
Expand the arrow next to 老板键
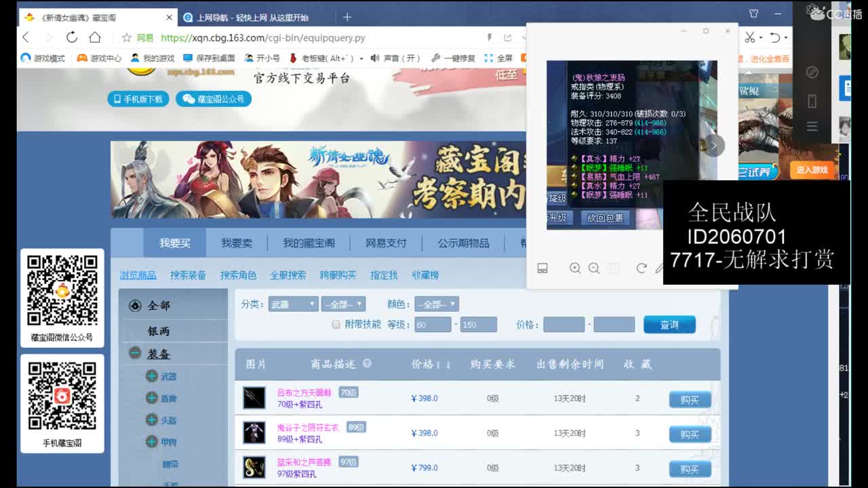pyautogui.click(x=361, y=58)
